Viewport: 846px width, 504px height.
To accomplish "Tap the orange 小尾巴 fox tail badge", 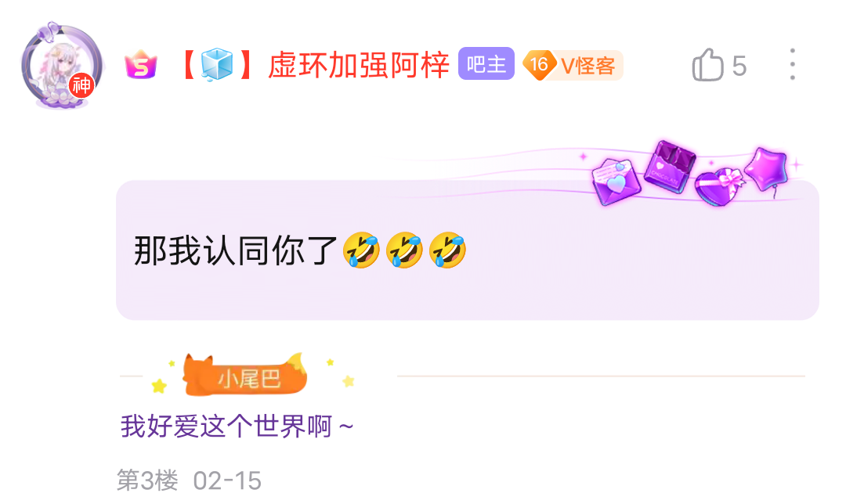I will click(245, 375).
